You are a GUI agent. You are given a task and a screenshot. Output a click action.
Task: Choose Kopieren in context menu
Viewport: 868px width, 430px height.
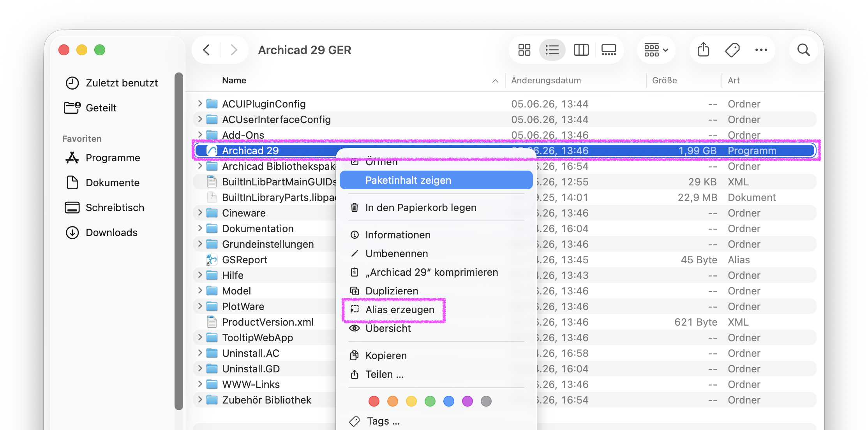pos(436,356)
